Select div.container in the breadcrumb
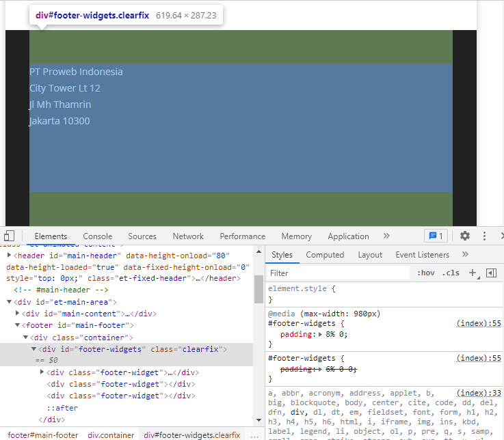 tap(111, 435)
